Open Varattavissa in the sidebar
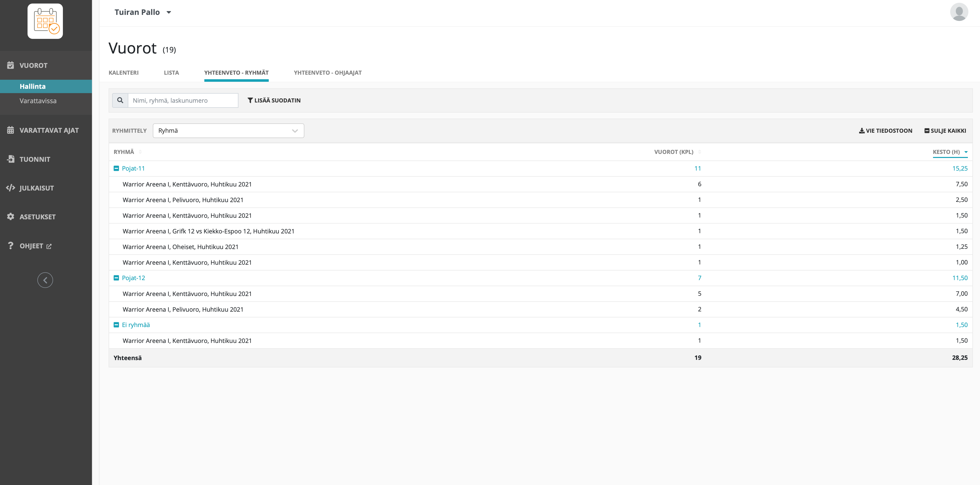Image resolution: width=980 pixels, height=485 pixels. [x=38, y=101]
